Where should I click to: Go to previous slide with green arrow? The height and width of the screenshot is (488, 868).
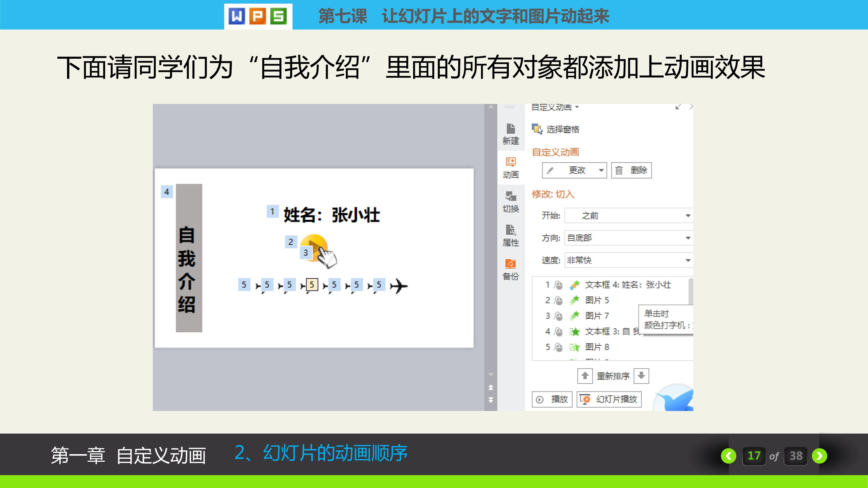tap(729, 456)
